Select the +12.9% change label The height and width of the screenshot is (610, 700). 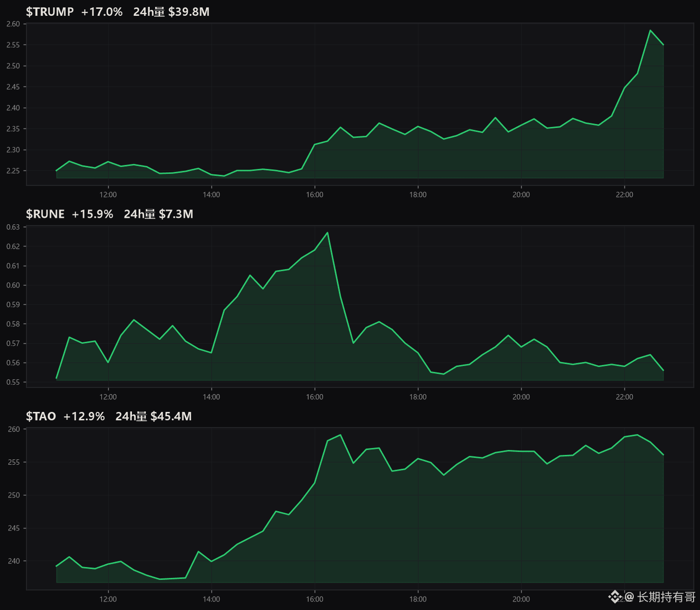[x=84, y=416]
